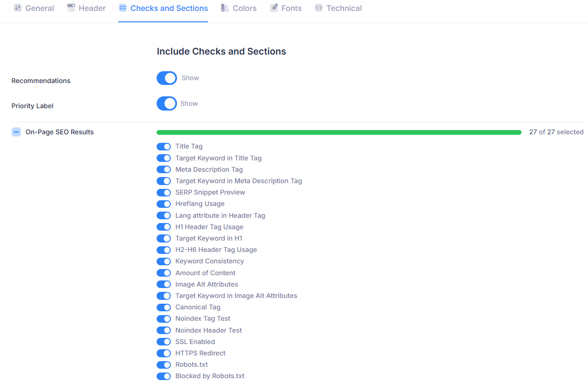Switch off the Hreflang Usage check
This screenshot has width=588, height=382.
[x=164, y=204]
